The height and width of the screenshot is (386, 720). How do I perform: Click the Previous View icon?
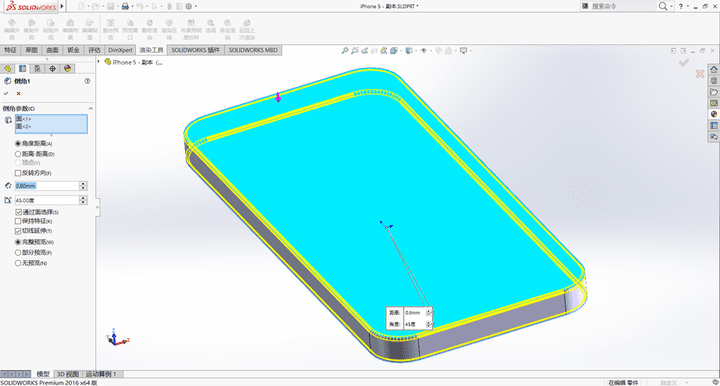[365, 50]
